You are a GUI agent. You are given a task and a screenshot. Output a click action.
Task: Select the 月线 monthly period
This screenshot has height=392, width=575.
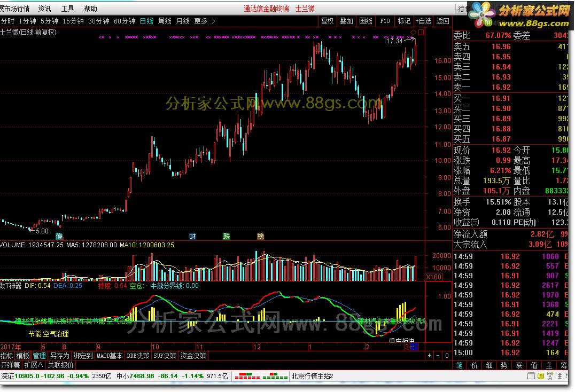pos(183,21)
